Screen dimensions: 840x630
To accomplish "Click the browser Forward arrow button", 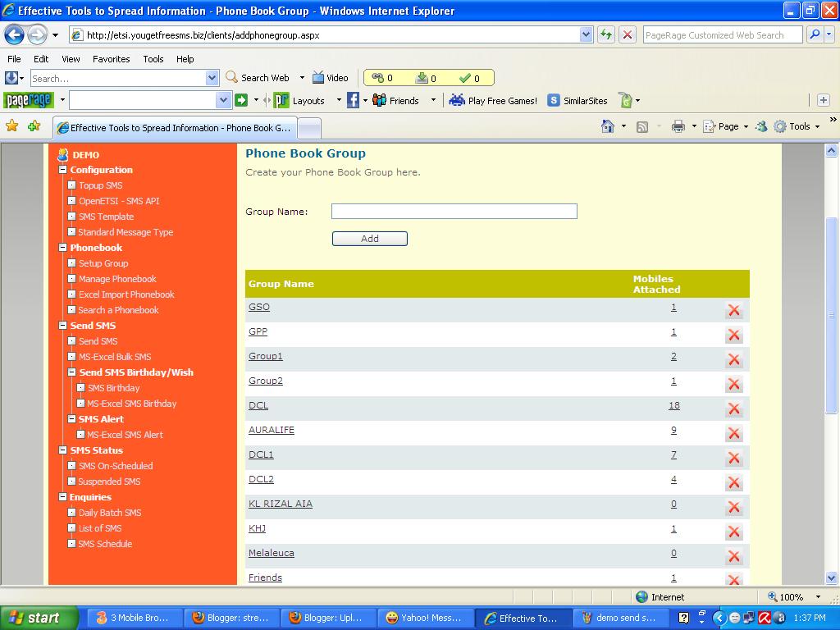I will 37,35.
